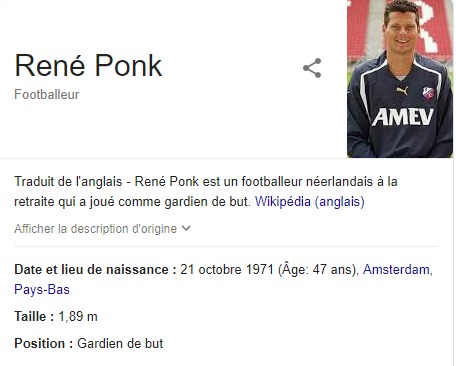Click the Position label
This screenshot has height=366, width=456.
(x=44, y=343)
